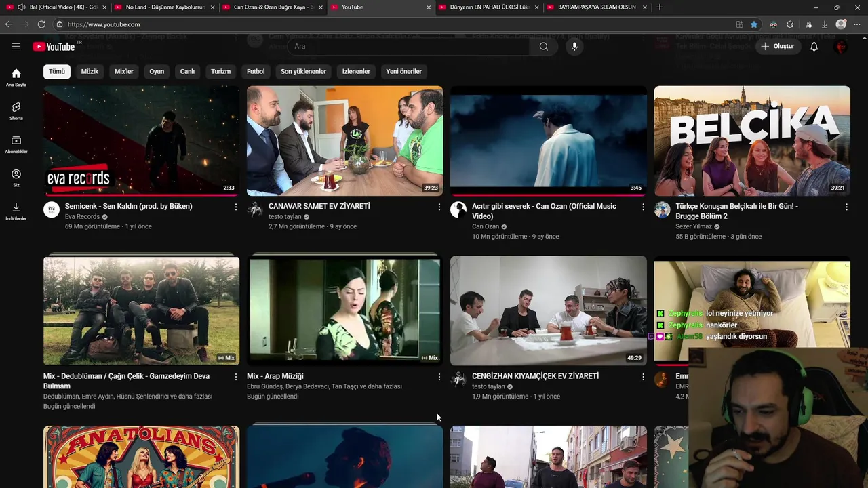This screenshot has width=868, height=488.
Task: Click the Sezer Yılmaz channel avatar
Action: tap(662, 209)
